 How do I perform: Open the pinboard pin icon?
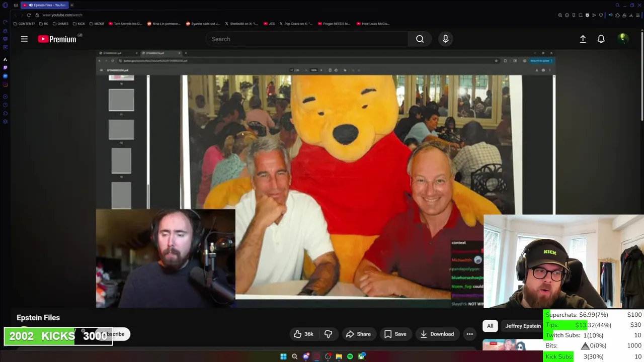[x=574, y=15]
